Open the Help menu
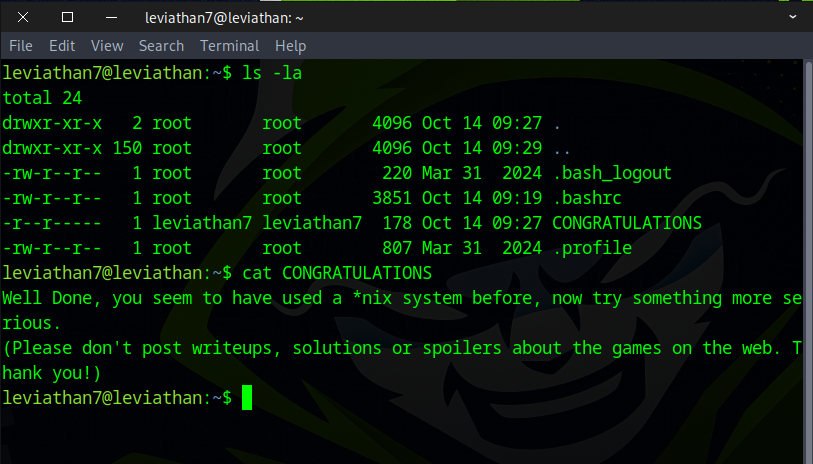The image size is (813, 464). [290, 46]
